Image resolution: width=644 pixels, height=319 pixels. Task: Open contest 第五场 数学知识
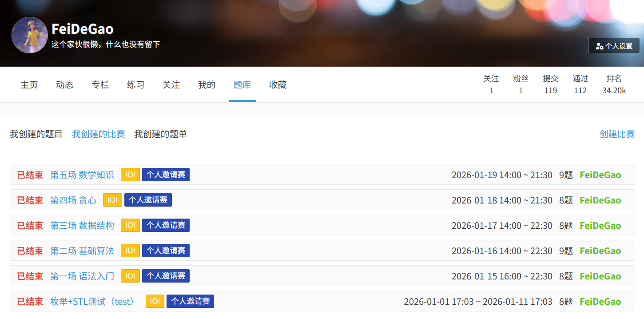tap(82, 175)
